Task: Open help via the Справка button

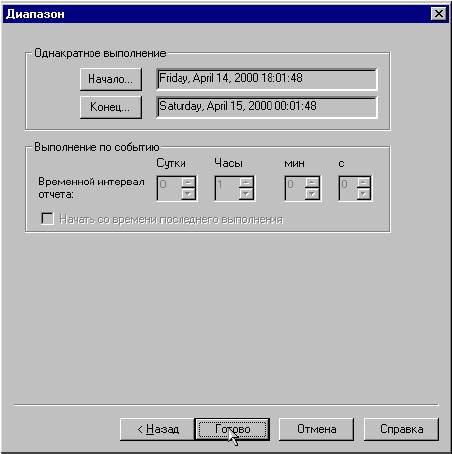Action: pos(401,429)
